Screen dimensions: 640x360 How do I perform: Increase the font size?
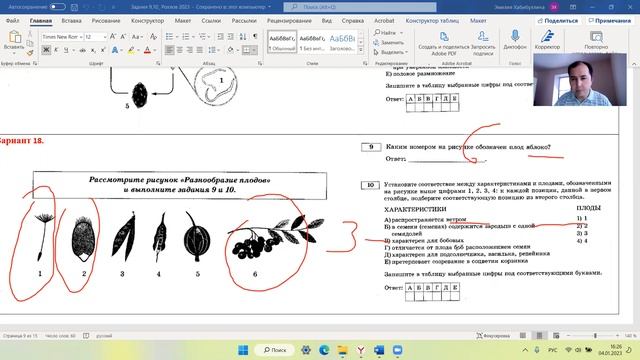click(x=113, y=37)
